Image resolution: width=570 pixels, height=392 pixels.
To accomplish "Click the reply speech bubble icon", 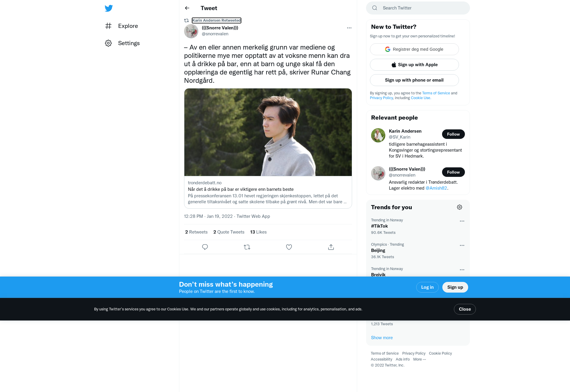I will tap(205, 247).
